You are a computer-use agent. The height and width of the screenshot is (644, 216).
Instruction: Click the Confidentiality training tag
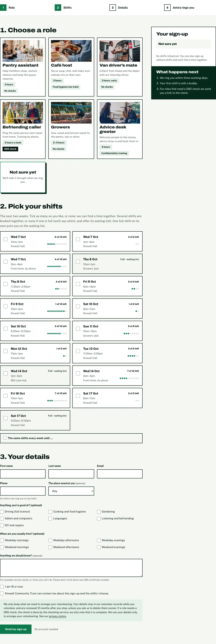[x=114, y=153]
